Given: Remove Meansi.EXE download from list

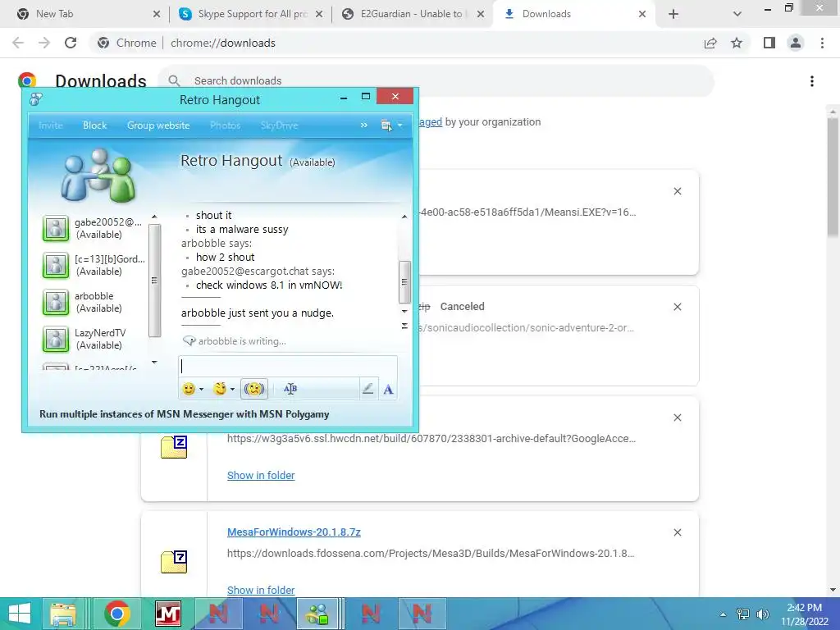Looking at the screenshot, I should pos(677,191).
